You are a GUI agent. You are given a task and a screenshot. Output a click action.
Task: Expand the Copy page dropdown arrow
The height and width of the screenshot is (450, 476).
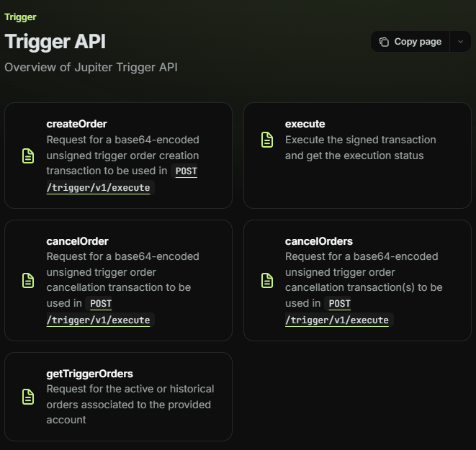click(461, 42)
